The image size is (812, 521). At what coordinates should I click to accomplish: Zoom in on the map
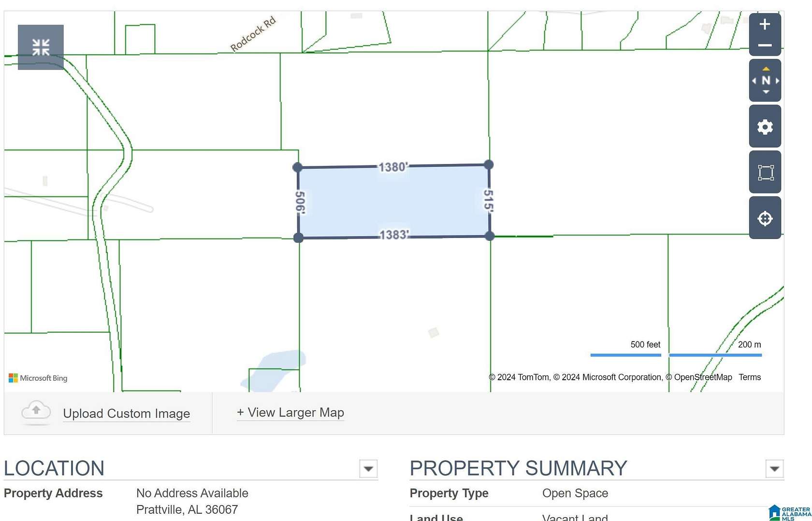point(765,24)
